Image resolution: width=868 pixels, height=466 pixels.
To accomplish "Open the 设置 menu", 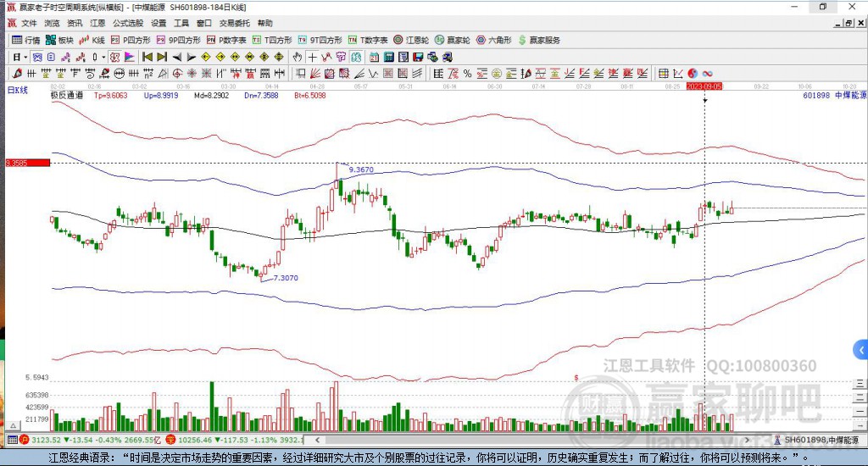I will tap(159, 23).
